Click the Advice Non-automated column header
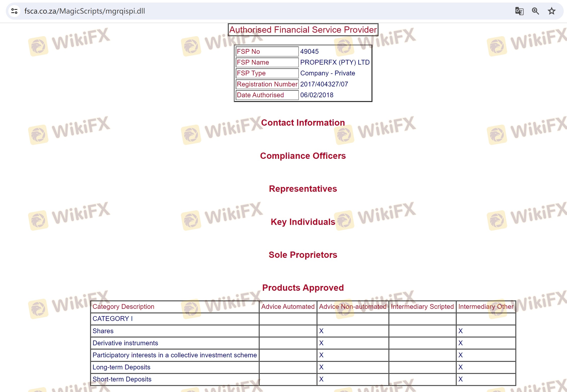Viewport: 567px width, 392px height. [x=353, y=307]
